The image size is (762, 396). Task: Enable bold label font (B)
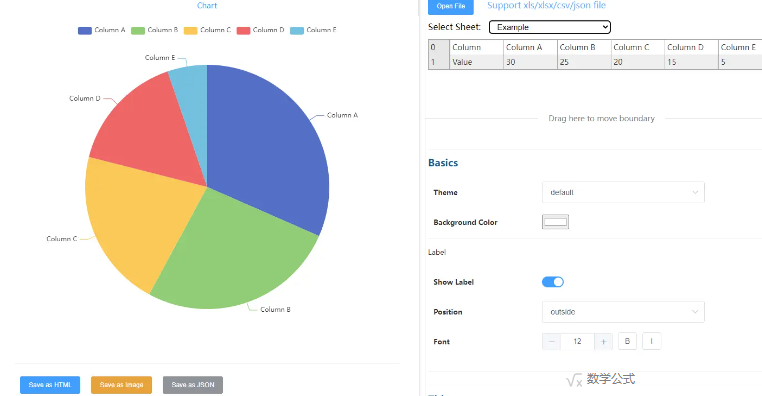click(x=627, y=342)
